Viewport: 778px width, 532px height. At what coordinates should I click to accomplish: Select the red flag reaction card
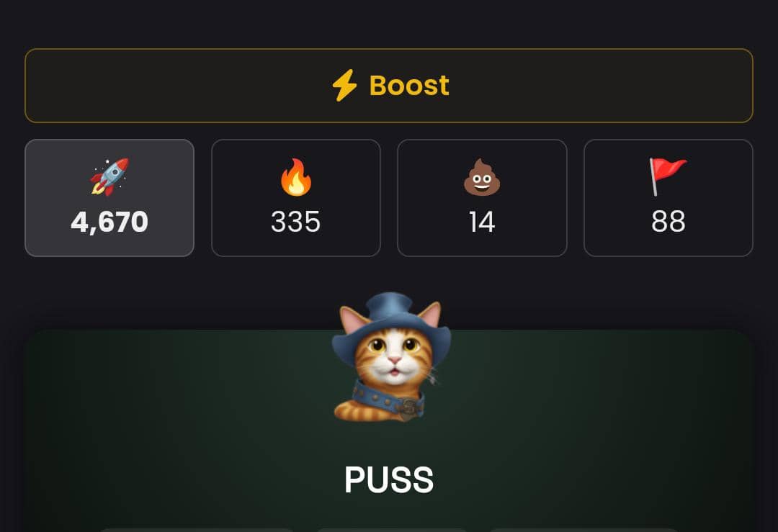click(669, 198)
